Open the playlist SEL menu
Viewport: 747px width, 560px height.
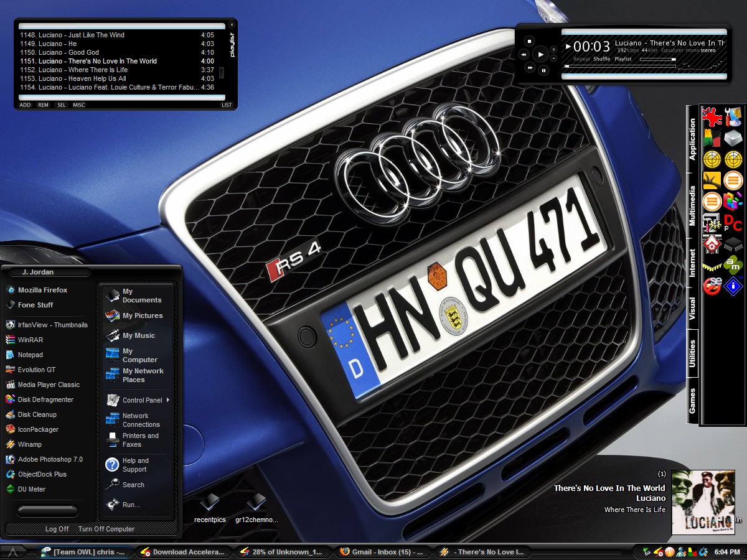point(62,105)
